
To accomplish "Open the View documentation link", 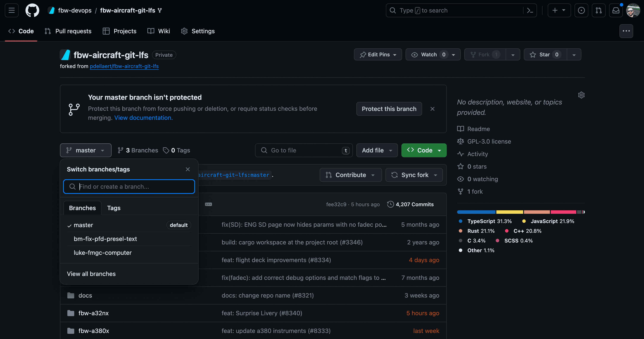I will tap(143, 118).
